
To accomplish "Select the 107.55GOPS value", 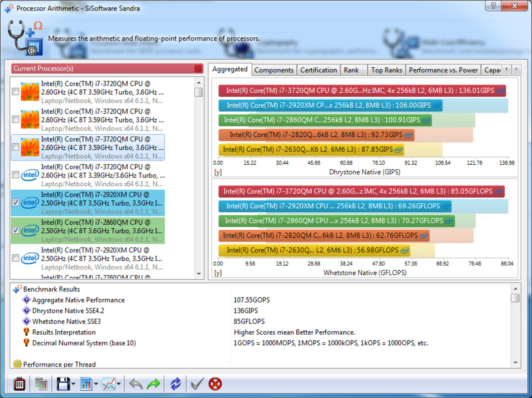I will coord(252,300).
